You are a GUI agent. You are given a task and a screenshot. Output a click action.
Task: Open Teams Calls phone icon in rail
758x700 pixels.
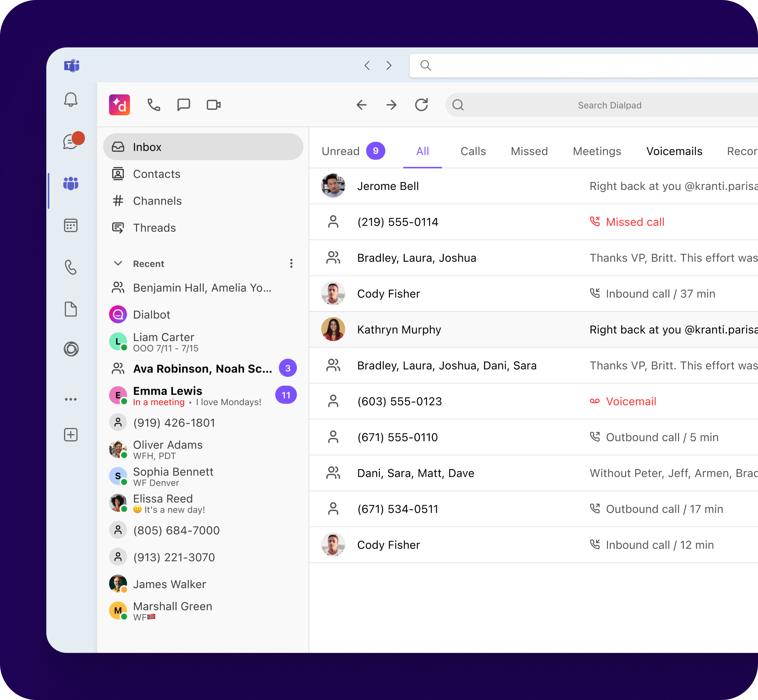71,267
